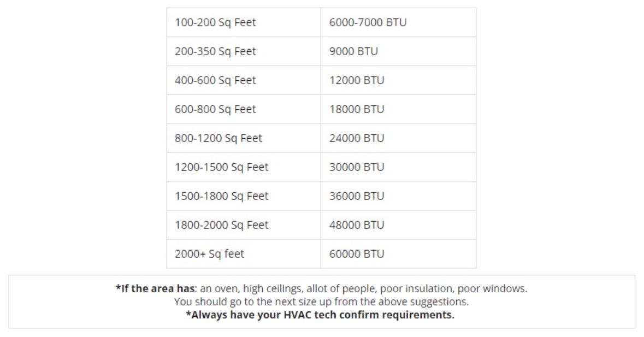
Task: Select the 18000 BTU cell
Action: (357, 109)
